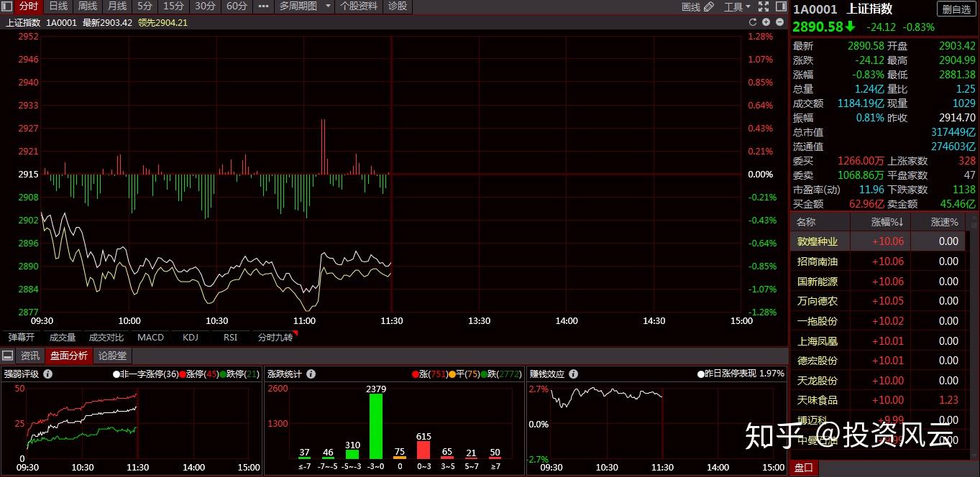
Task: Toggle the right sidebar panel icon
Action: click(781, 6)
